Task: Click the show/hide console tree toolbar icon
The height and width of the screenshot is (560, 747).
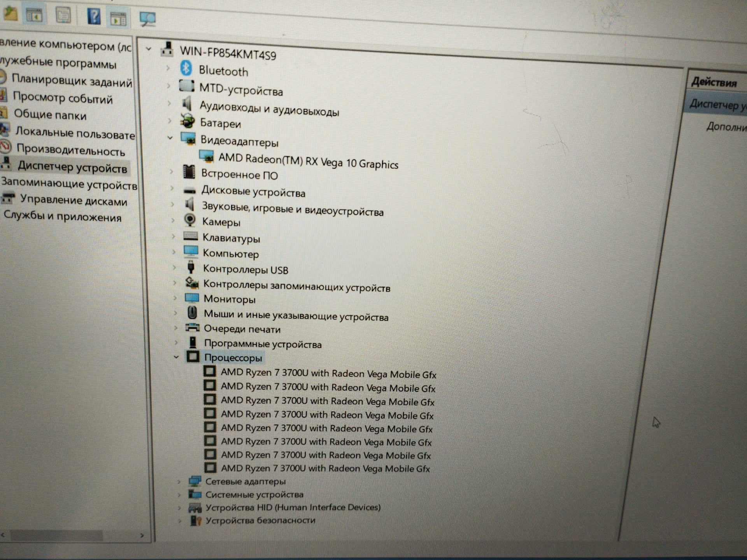Action: (x=34, y=15)
